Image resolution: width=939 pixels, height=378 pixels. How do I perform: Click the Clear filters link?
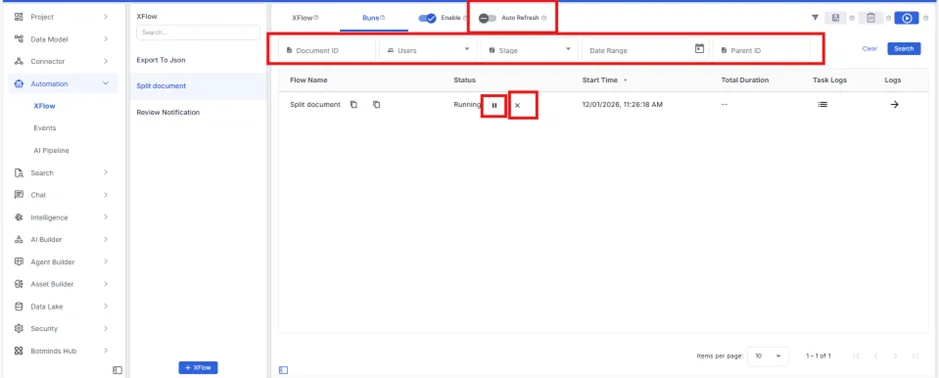[870, 49]
